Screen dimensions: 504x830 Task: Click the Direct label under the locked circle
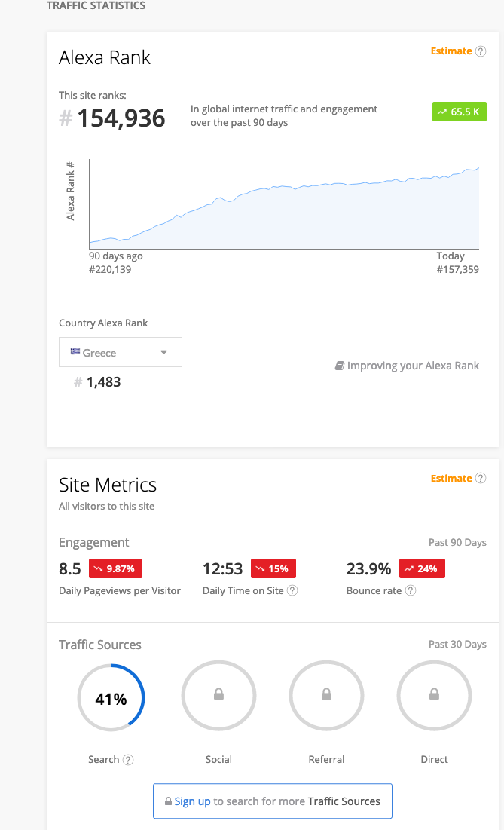(x=434, y=760)
